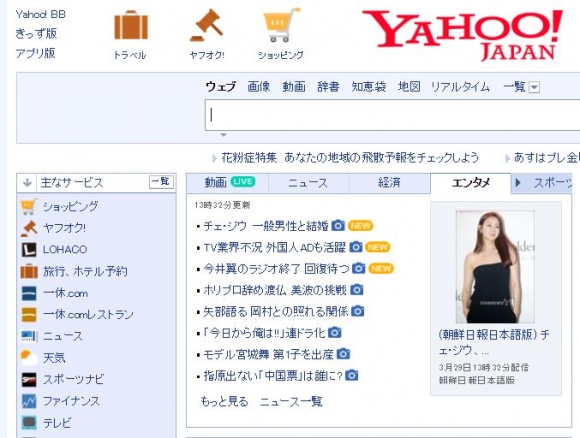Click camera icon next to 矢部語る headline
The height and width of the screenshot is (438, 580).
[x=358, y=311]
